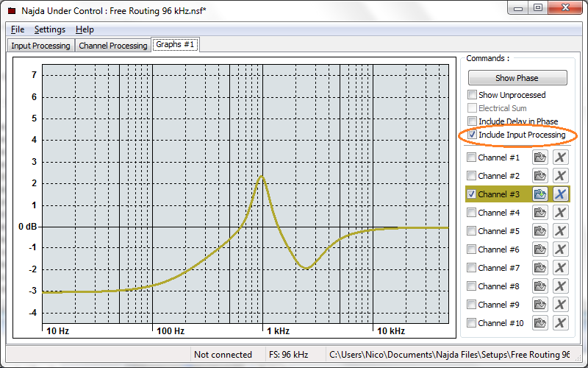Click the Show Phase button

click(x=517, y=78)
